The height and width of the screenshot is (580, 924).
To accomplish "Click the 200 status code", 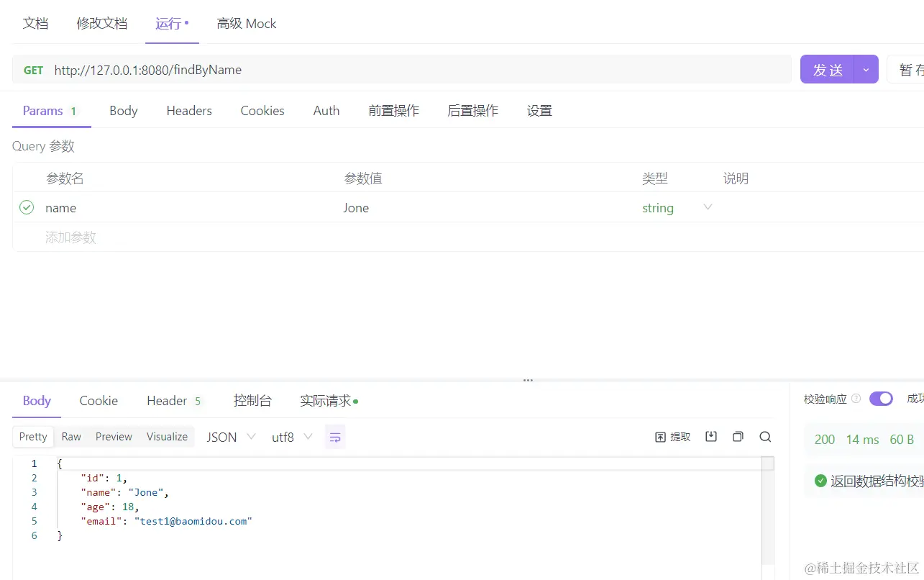I will pyautogui.click(x=825, y=440).
